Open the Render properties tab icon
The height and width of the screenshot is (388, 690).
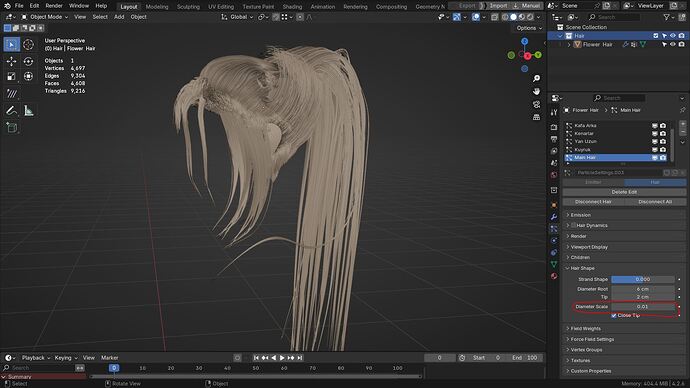click(554, 127)
